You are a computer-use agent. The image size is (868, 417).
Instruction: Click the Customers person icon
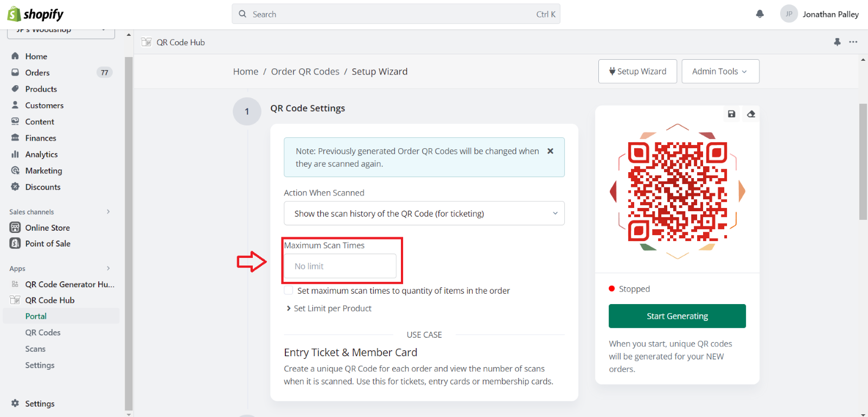click(x=15, y=105)
